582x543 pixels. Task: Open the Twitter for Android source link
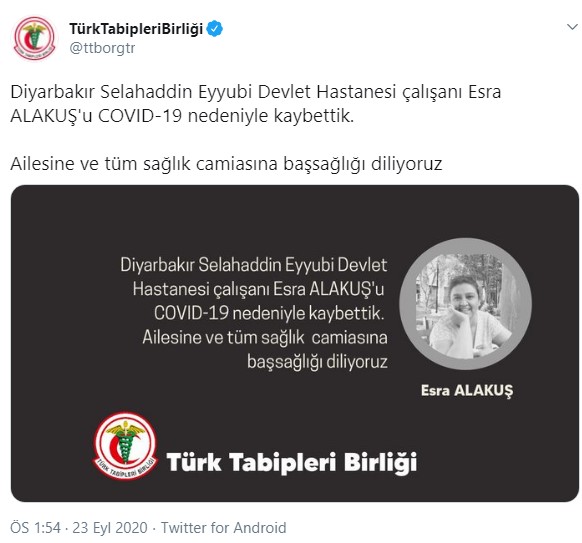pos(223,527)
